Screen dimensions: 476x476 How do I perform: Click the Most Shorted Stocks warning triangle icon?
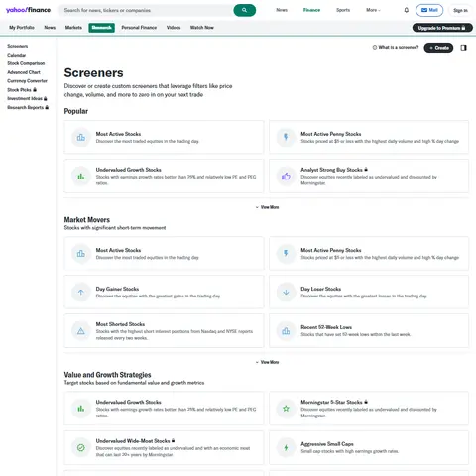81,331
